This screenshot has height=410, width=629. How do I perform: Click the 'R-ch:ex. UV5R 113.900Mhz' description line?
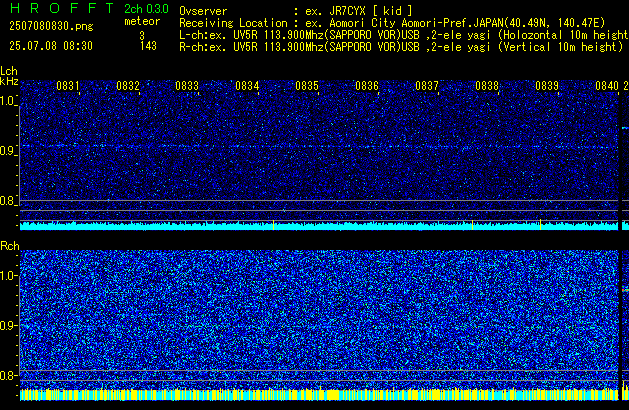(x=401, y=47)
